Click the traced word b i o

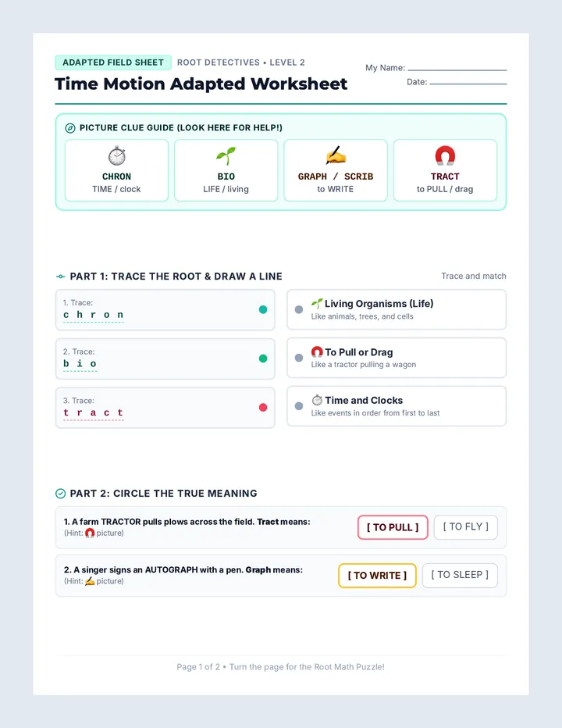pos(80,364)
